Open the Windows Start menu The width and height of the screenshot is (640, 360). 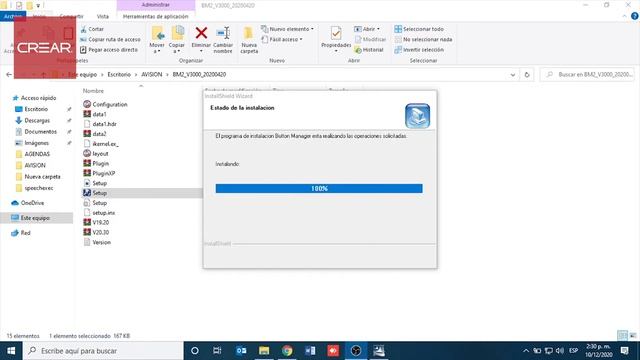tap(11, 351)
